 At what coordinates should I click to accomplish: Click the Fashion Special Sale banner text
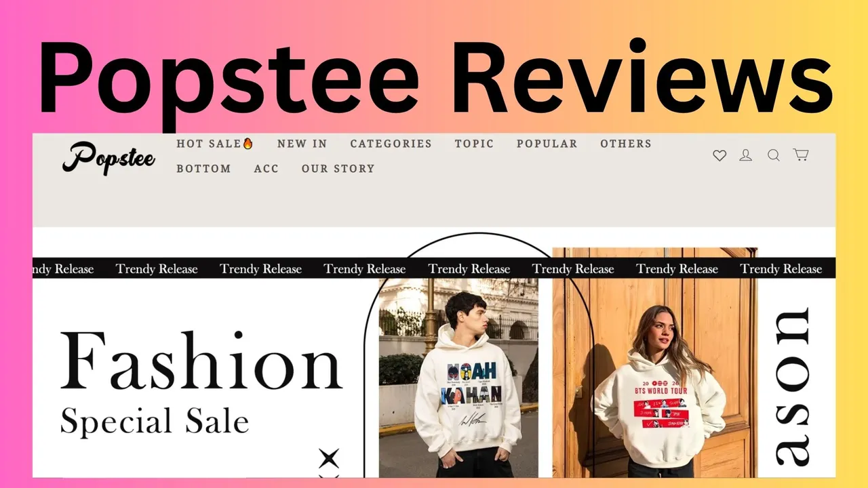tap(201, 383)
